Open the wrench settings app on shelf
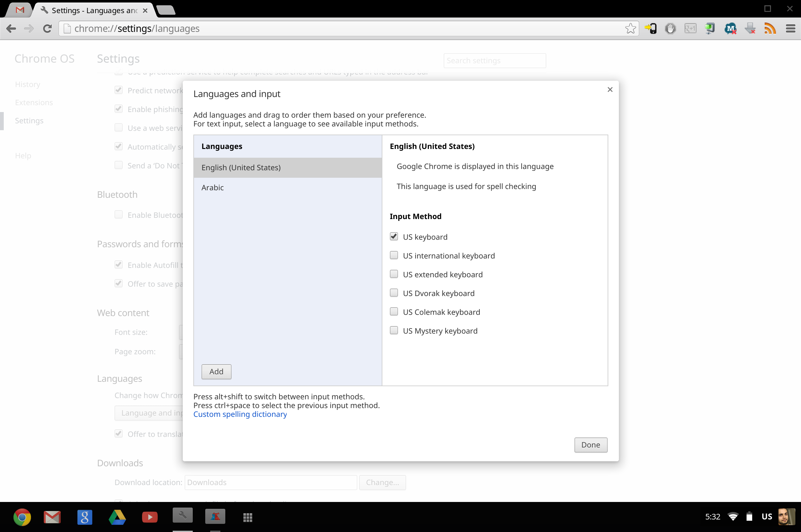Viewport: 801px width, 532px height. point(182,515)
